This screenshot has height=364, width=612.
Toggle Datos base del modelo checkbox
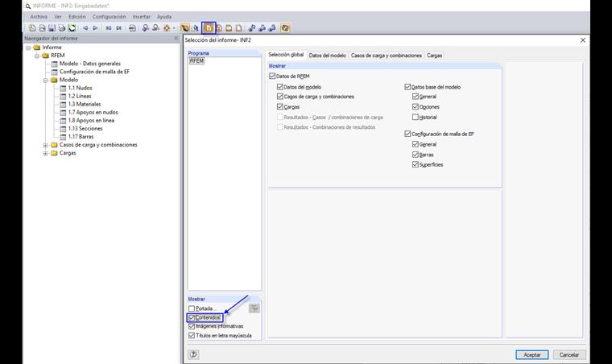pyautogui.click(x=407, y=87)
